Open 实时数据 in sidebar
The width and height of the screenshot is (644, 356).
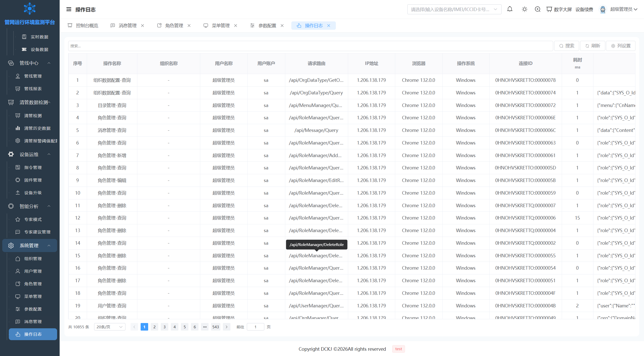pos(35,37)
